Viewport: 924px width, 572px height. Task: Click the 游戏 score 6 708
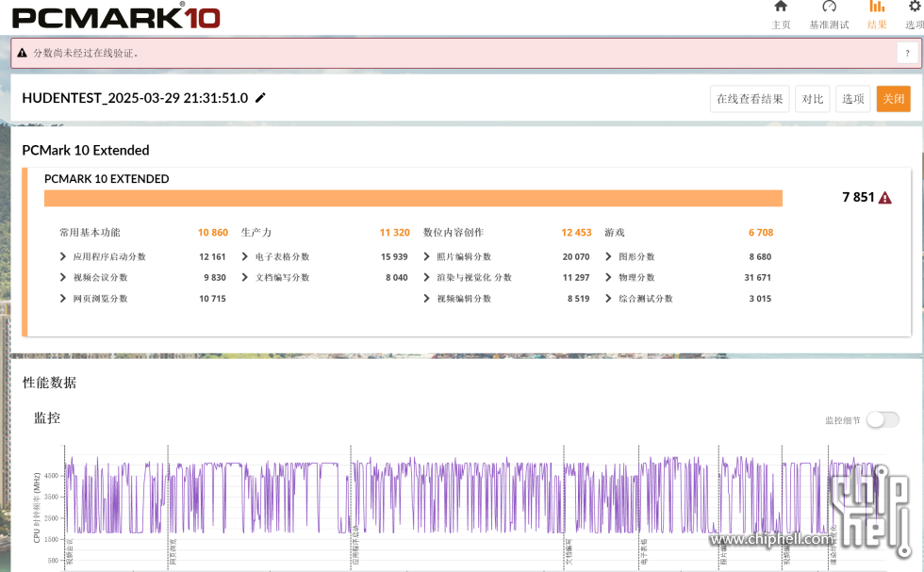(761, 233)
